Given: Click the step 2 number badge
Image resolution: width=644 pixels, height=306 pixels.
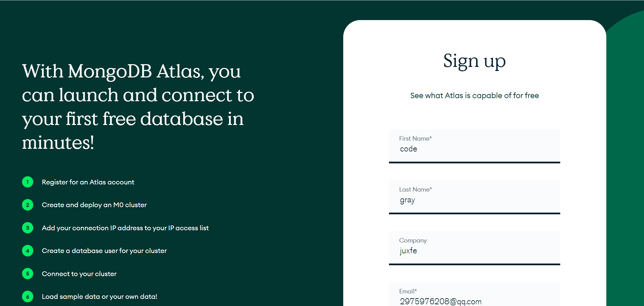Looking at the screenshot, I should 28,205.
